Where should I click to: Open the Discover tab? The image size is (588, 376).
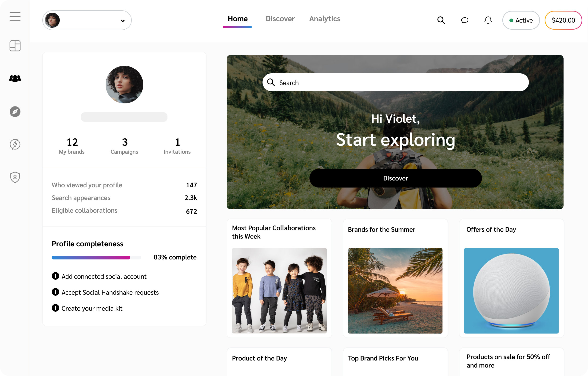(x=280, y=19)
